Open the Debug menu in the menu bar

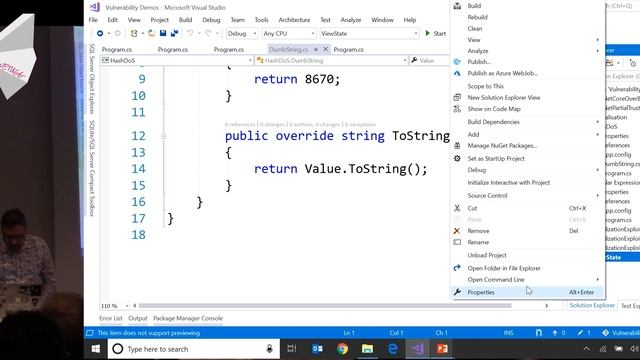211,20
